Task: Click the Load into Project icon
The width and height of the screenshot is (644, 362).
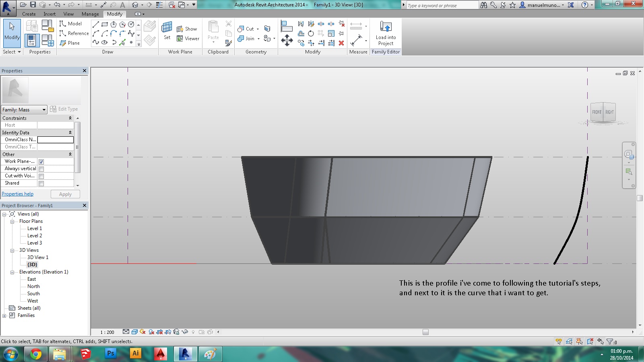Action: coord(386,27)
